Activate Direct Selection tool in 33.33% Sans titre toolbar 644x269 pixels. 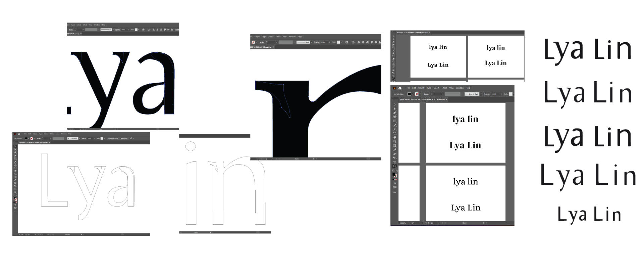(395, 109)
